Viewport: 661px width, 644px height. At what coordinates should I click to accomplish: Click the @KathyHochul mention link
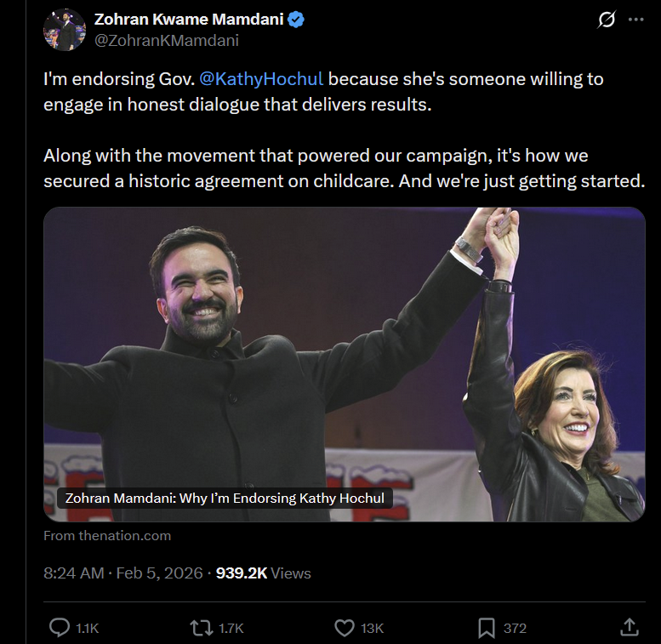coord(261,79)
